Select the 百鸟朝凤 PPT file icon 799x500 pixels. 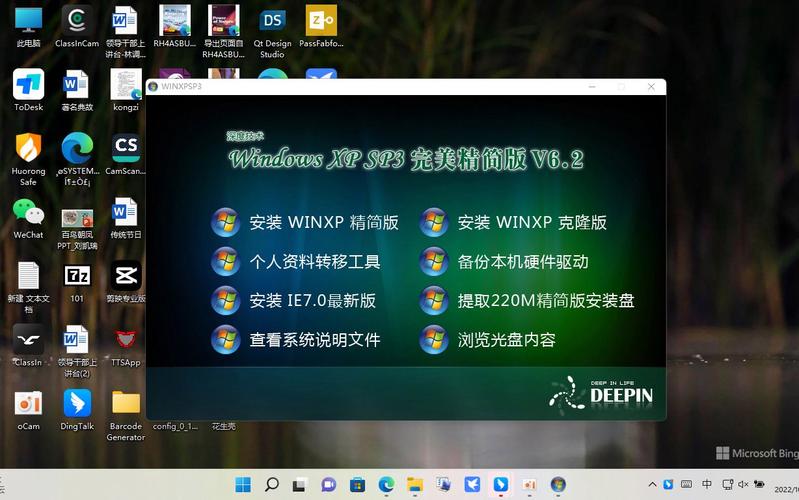[77, 228]
